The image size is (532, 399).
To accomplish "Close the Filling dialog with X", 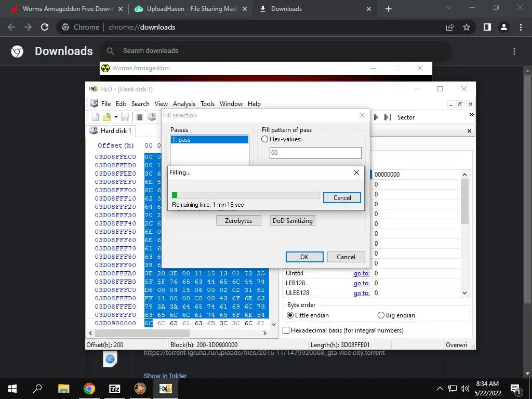I will tap(356, 172).
